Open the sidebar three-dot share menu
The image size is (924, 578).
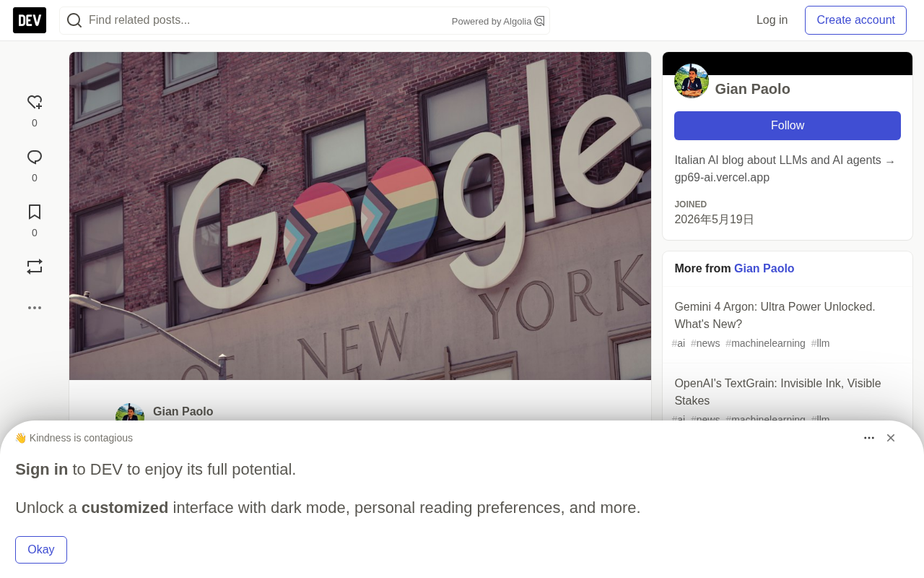pyautogui.click(x=35, y=308)
